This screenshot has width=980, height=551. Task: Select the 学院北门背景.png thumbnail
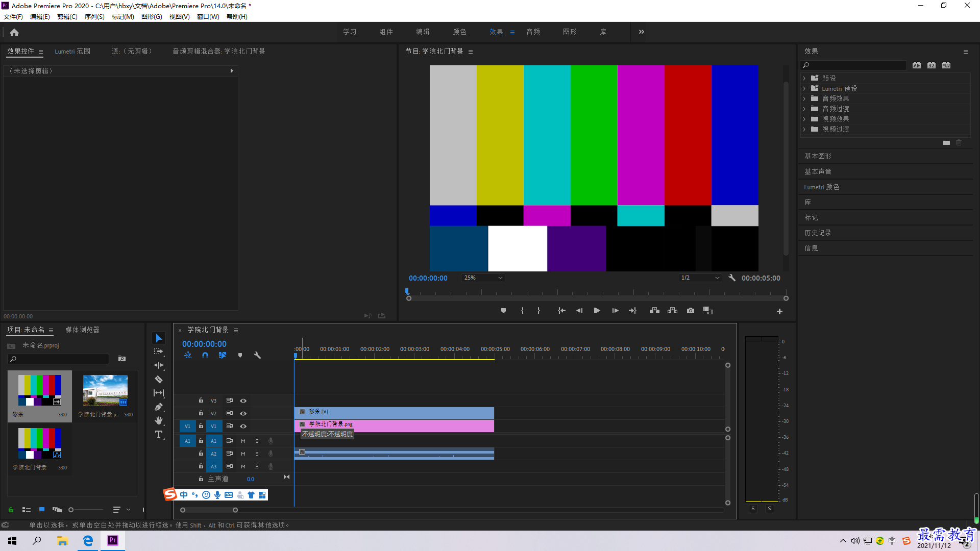click(x=105, y=391)
